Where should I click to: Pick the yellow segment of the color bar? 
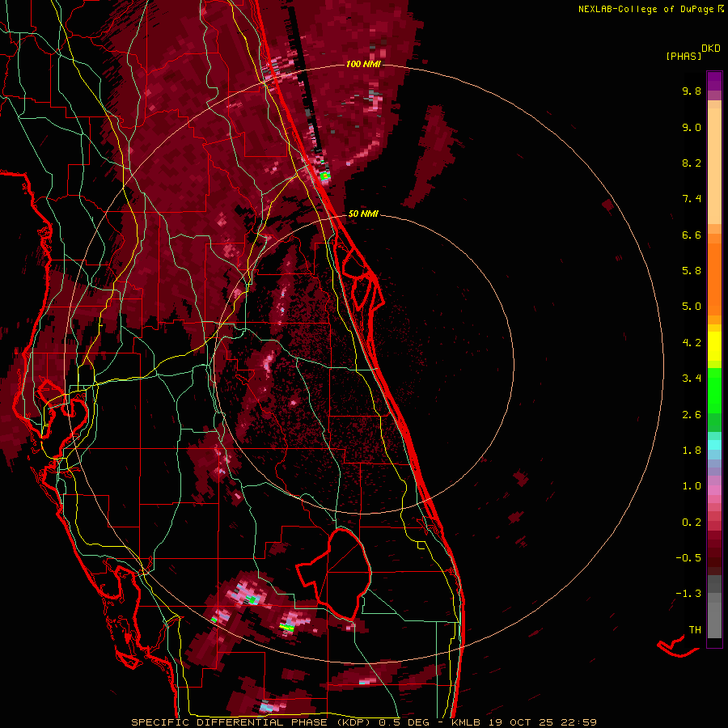(714, 346)
